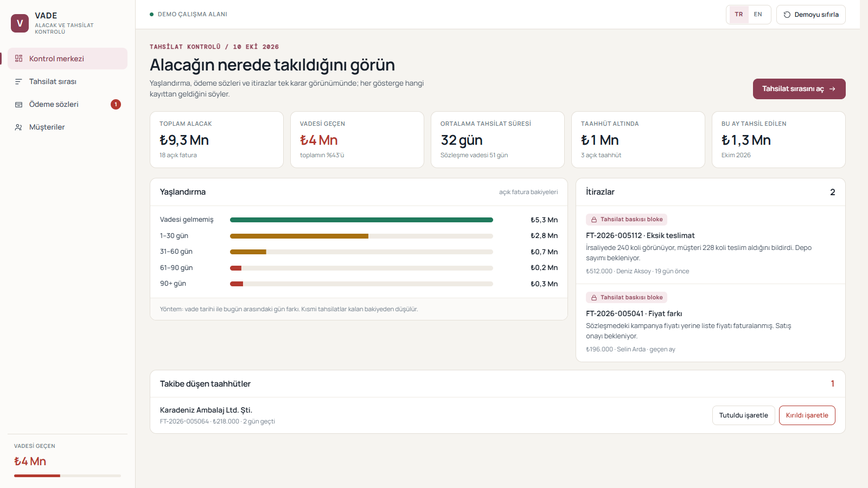Viewport: 868px width, 488px height.
Task: Go to Ödeme sözleri page
Action: click(x=67, y=104)
